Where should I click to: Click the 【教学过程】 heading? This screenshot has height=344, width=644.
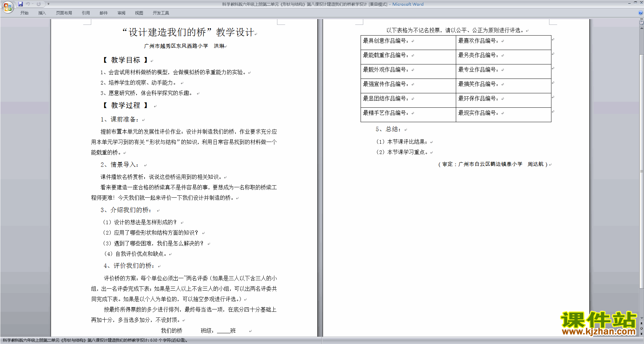coord(125,105)
